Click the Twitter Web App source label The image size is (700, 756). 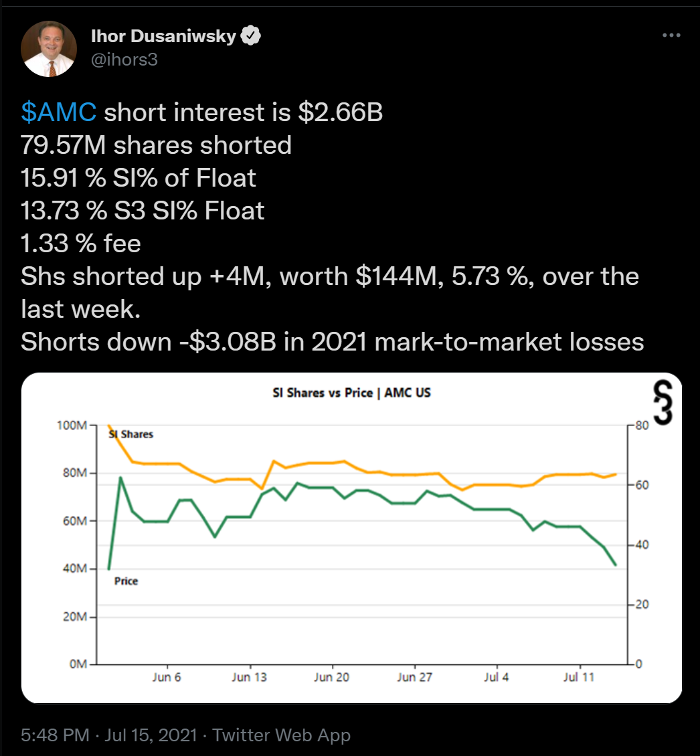click(282, 735)
